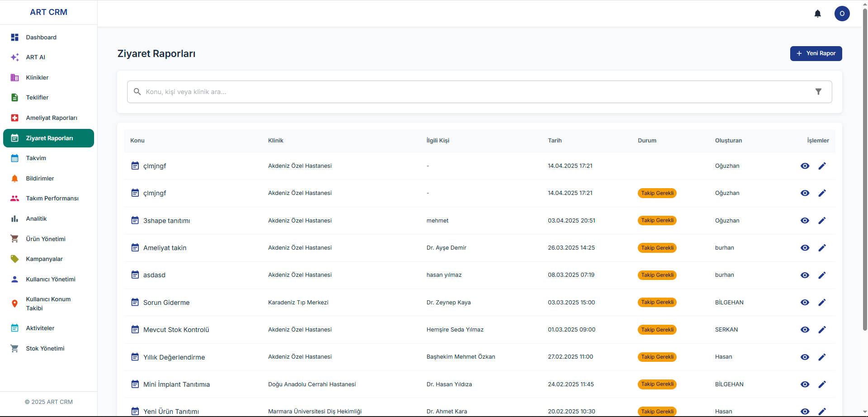Click the notification bell icon
Image resolution: width=868 pixels, height=417 pixels.
click(x=817, y=14)
